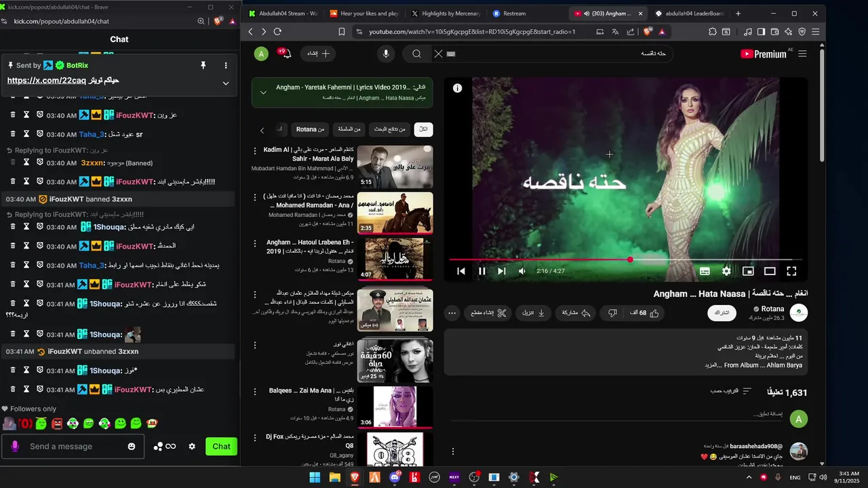Toggle theater mode on the player

click(770, 271)
